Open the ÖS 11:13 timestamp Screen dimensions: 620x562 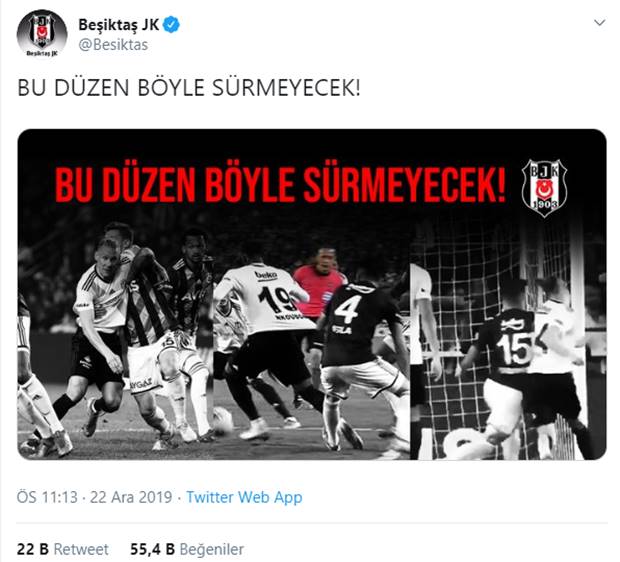point(47,497)
